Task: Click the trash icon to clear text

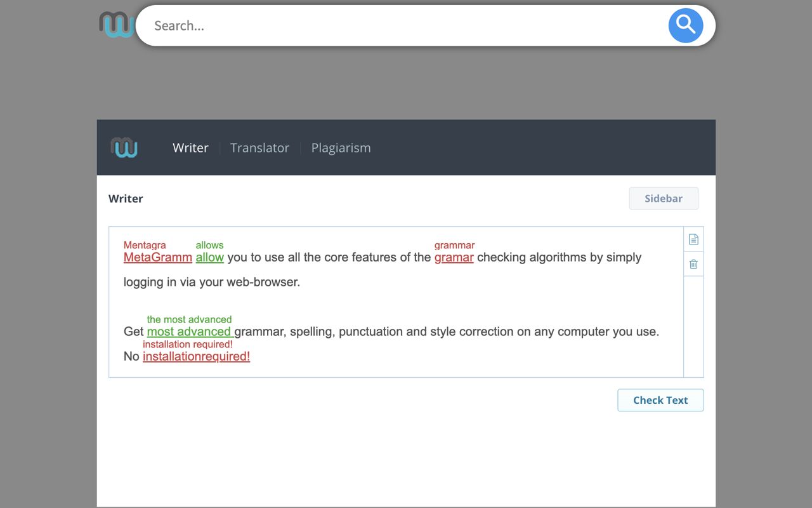Action: pyautogui.click(x=693, y=264)
